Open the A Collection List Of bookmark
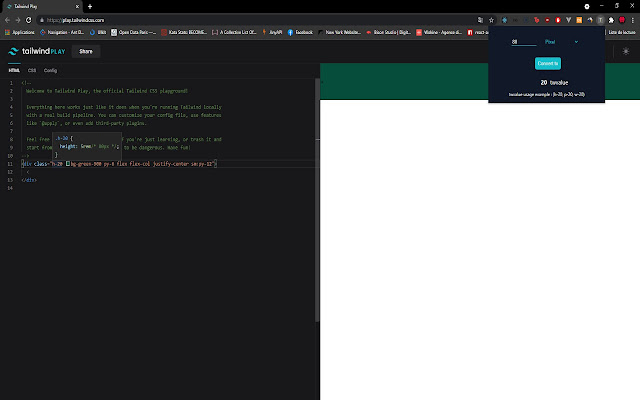This screenshot has height=400, width=640. tap(234, 32)
